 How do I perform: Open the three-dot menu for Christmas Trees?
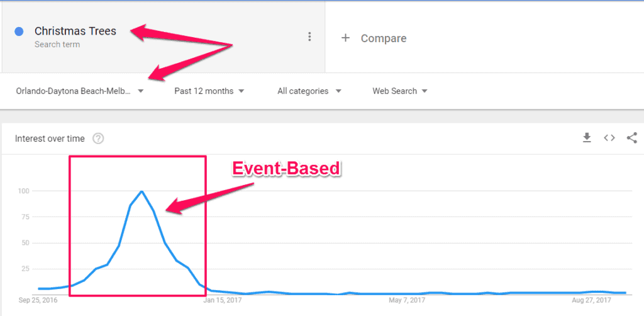tap(309, 37)
